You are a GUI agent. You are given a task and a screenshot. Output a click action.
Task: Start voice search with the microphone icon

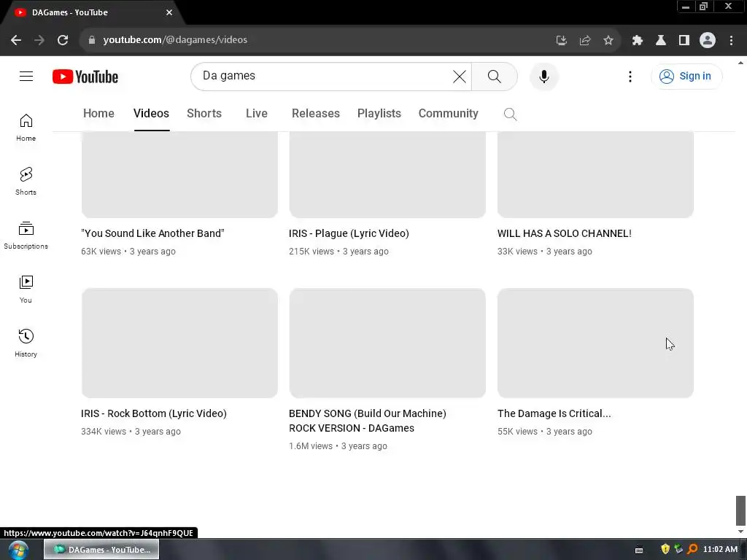click(x=543, y=76)
